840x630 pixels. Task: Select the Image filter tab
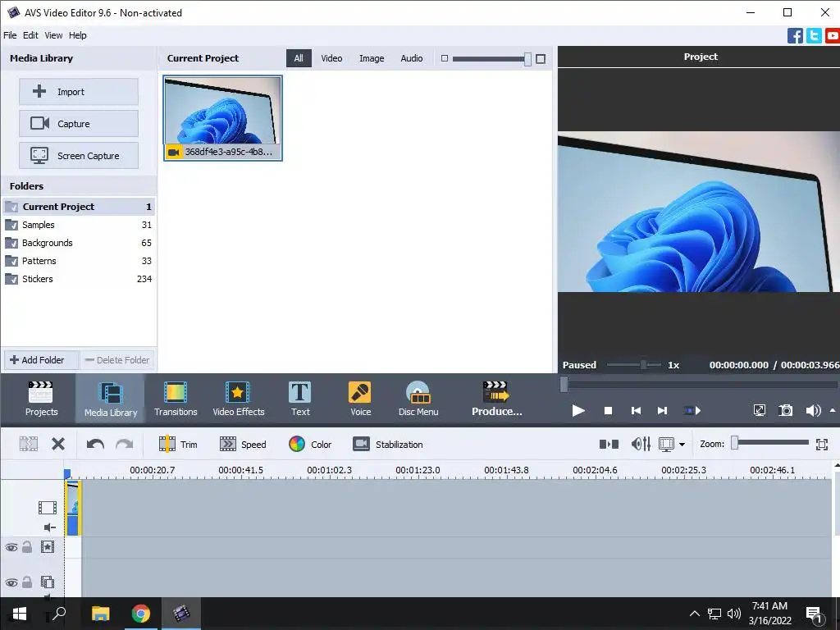[372, 58]
